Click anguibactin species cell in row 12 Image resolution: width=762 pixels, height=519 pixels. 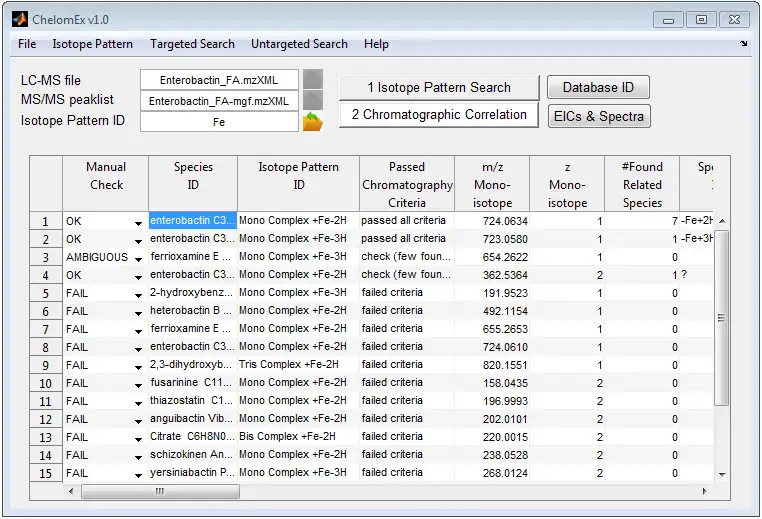point(193,418)
